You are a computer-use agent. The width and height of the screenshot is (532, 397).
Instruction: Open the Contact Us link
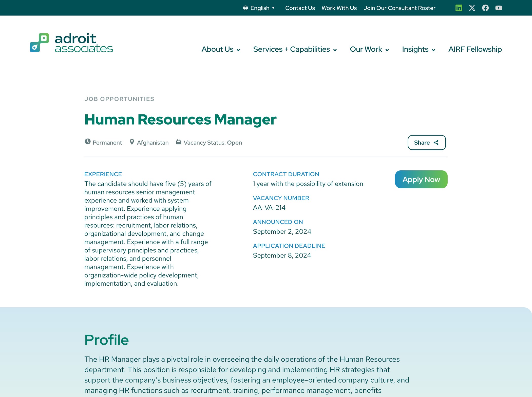pyautogui.click(x=300, y=8)
